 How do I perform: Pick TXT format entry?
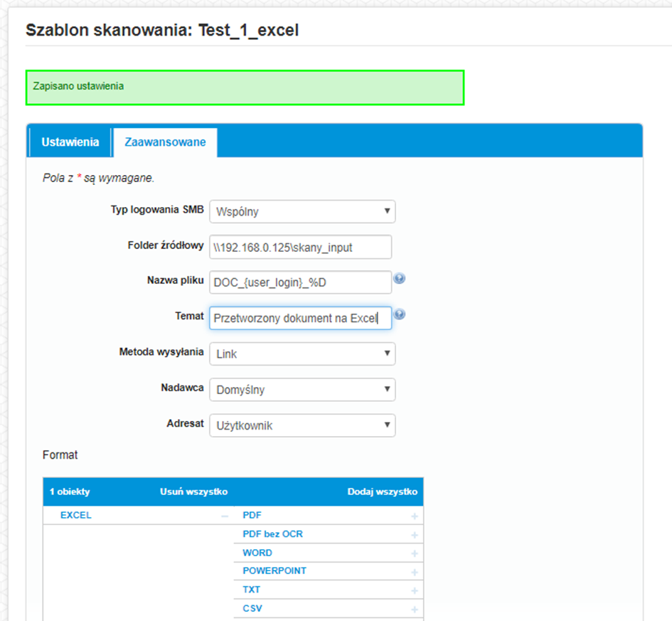(251, 590)
